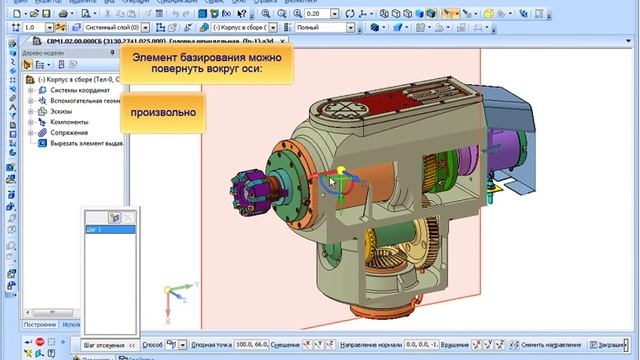Image resolution: width=640 pixels, height=360 pixels.
Task: Click the zoom-in magnifier beside scale field
Action: coord(298,13)
